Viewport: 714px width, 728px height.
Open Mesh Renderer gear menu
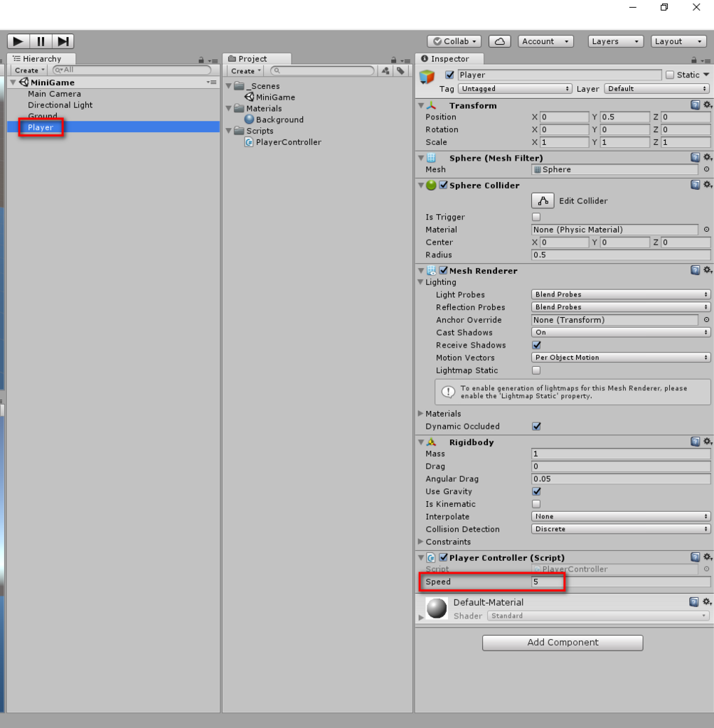pos(707,270)
